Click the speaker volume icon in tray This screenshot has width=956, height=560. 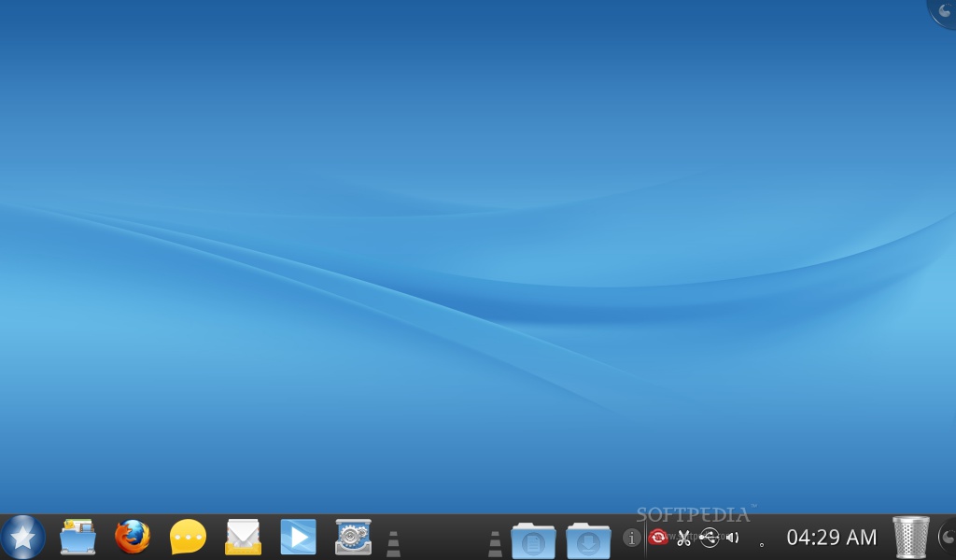(733, 538)
